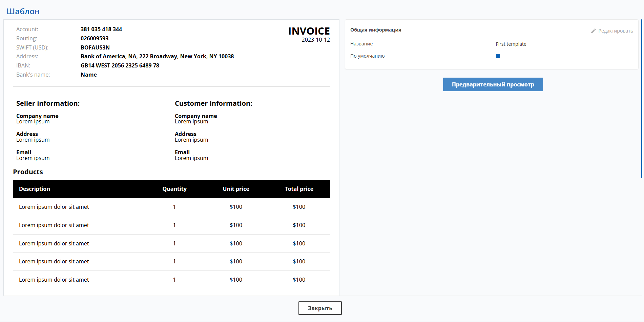Click the Customer information heading
Viewport: 644px width, 322px height.
tap(213, 103)
